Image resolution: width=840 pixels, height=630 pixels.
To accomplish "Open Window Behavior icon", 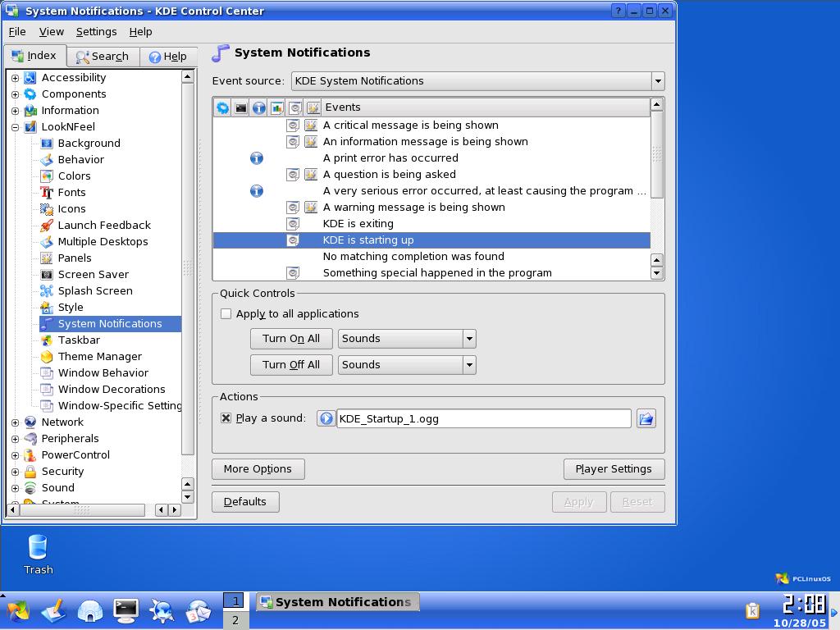I will coord(47,373).
